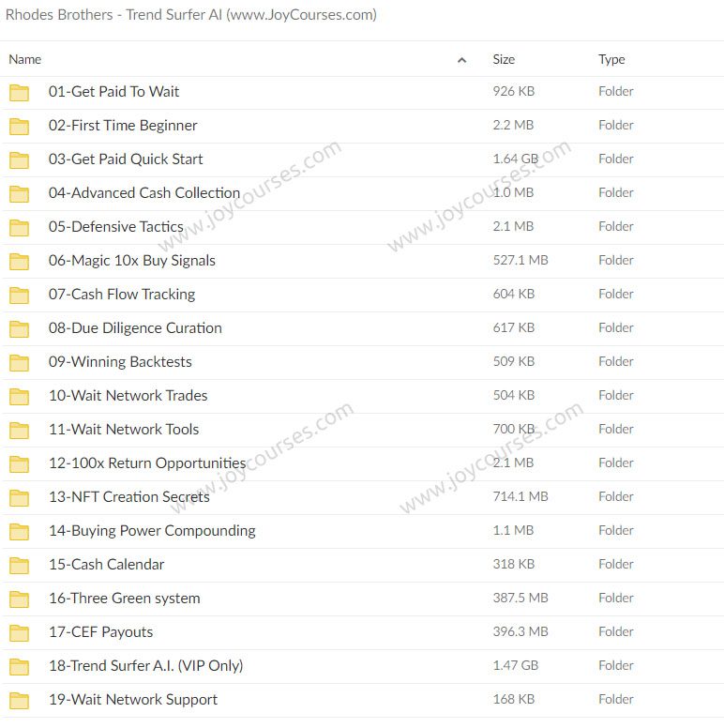Toggle sort order with the Name column arrow
724x728 pixels.
click(x=461, y=60)
